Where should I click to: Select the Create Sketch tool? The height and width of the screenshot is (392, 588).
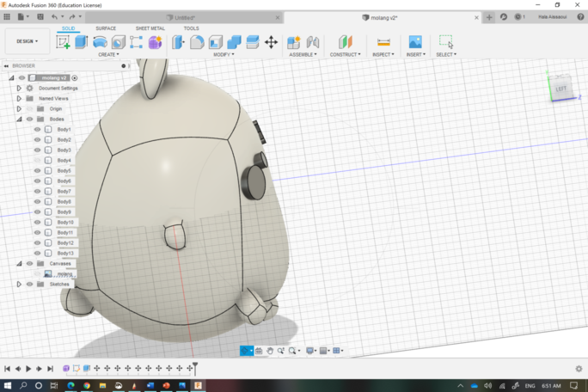coord(63,41)
